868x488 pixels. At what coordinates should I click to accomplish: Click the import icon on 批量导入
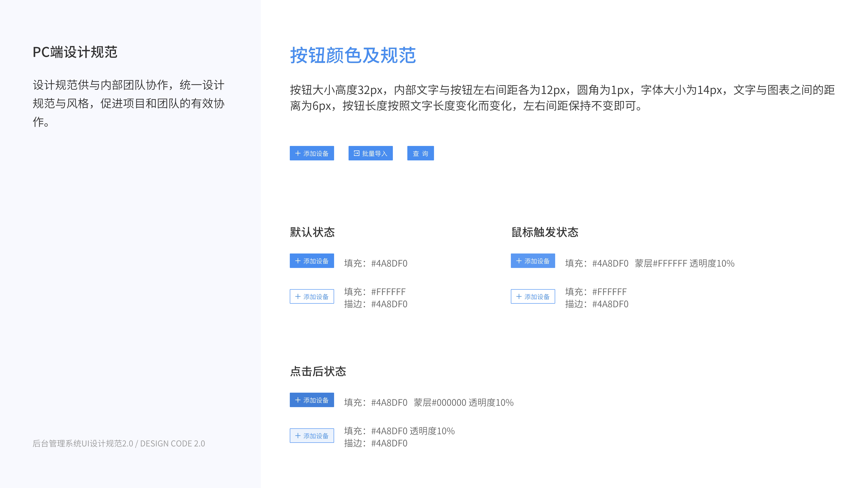point(356,153)
